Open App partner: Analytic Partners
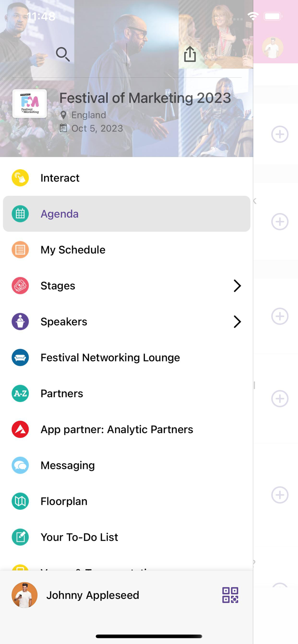 117,429
